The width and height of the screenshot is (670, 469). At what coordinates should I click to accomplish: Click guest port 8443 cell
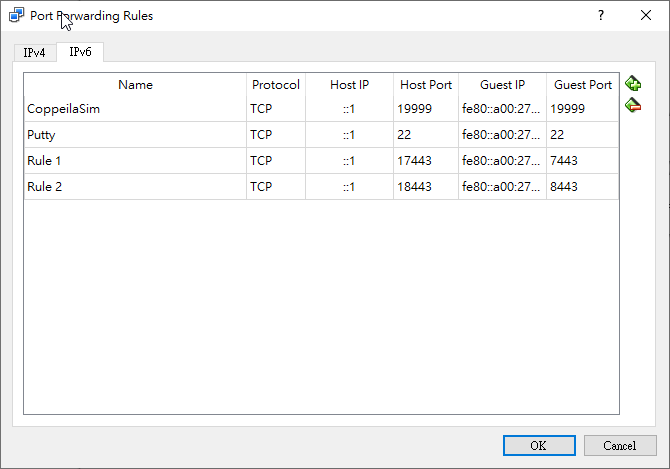coord(582,186)
